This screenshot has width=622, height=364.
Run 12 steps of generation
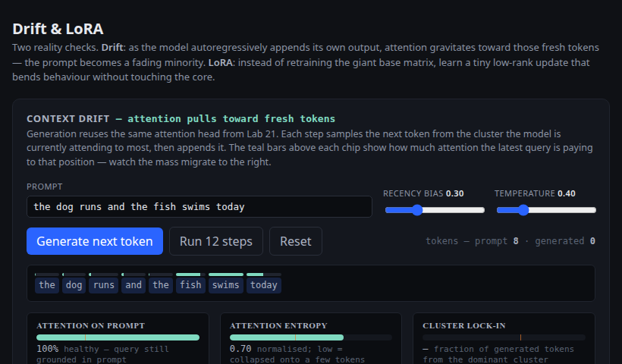(215, 241)
